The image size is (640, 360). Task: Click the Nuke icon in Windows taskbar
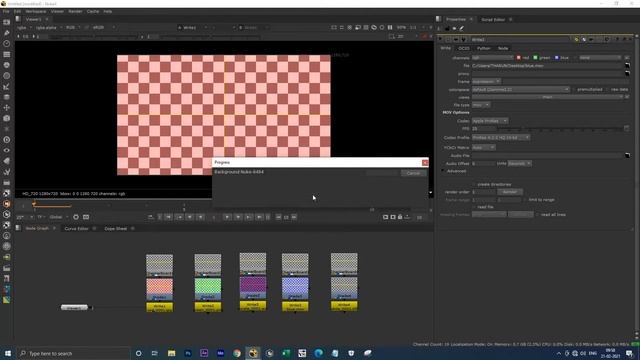coord(253,353)
